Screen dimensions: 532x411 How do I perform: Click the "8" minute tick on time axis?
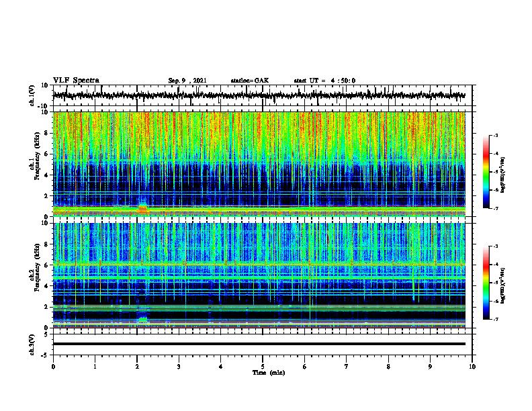[x=388, y=367]
